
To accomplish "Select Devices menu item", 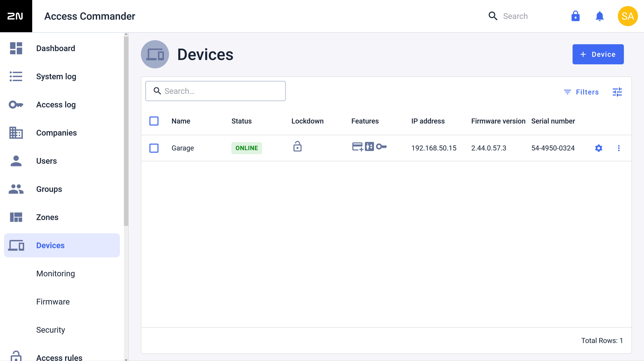I will (62, 245).
